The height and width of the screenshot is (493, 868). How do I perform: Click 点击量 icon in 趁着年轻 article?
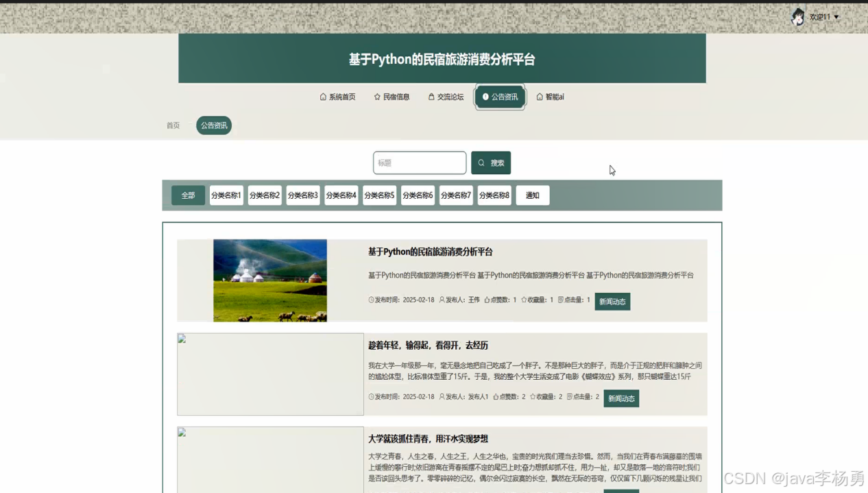click(x=570, y=396)
